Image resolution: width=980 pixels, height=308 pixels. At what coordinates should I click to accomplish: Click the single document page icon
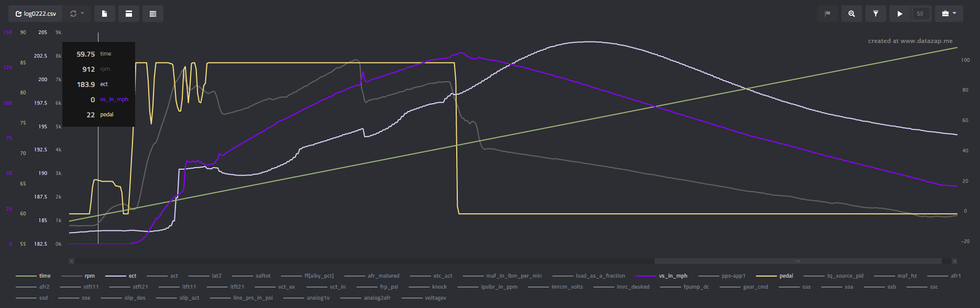(x=105, y=14)
